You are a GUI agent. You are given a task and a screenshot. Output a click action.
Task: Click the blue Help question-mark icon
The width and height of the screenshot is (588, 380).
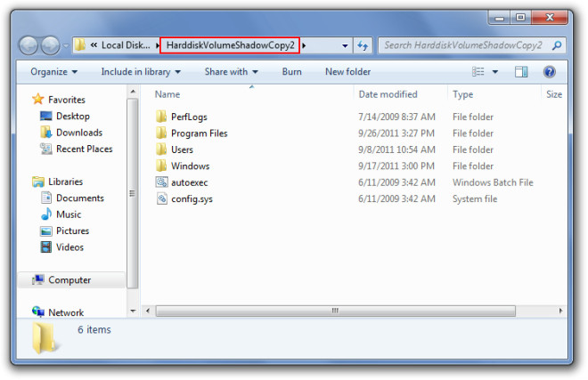coord(550,71)
